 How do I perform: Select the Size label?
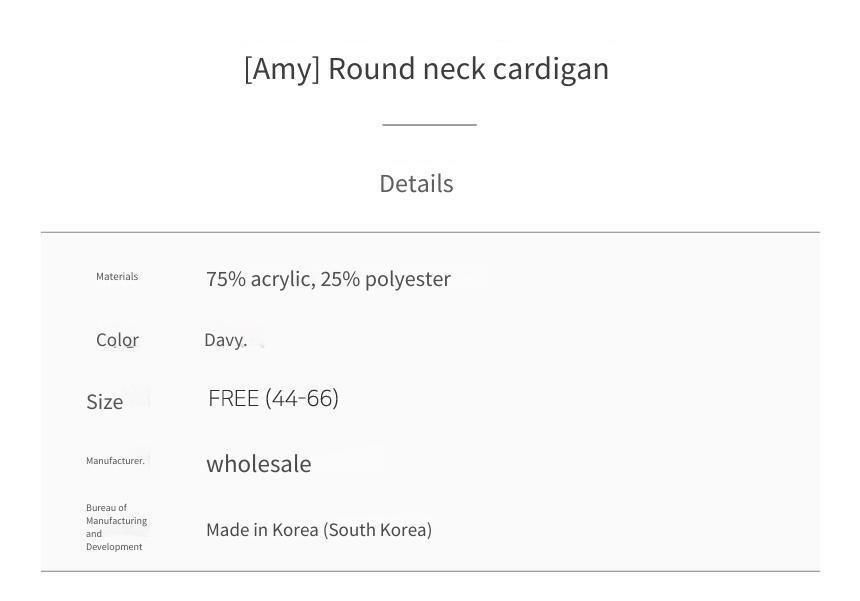tap(104, 402)
